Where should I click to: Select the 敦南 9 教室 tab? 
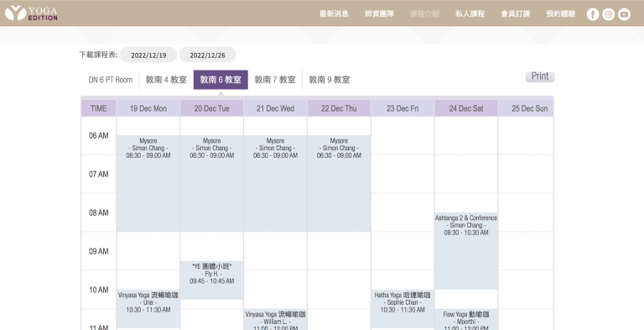tap(330, 80)
